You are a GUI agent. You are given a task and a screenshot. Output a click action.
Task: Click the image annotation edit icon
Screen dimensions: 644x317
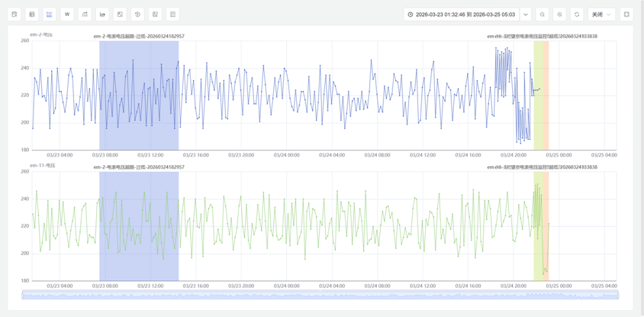(155, 14)
